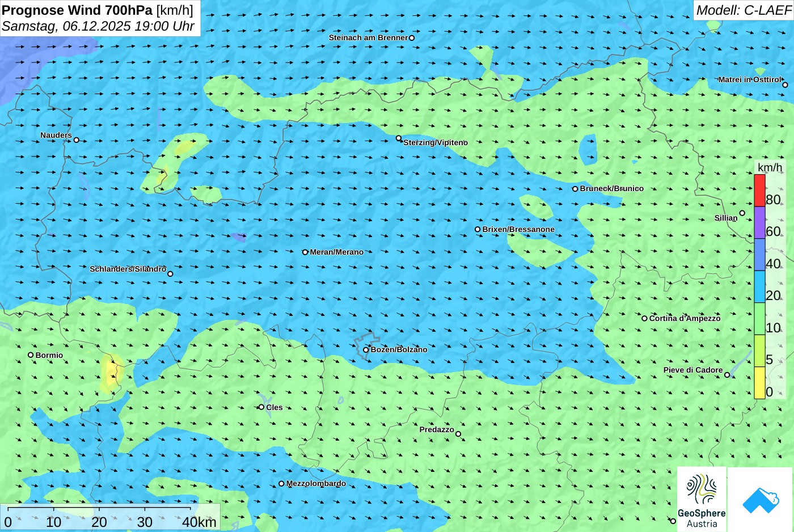Click the 'Steinach am Brenner' town label
Screen dimensions: 794x532
(x=368, y=38)
